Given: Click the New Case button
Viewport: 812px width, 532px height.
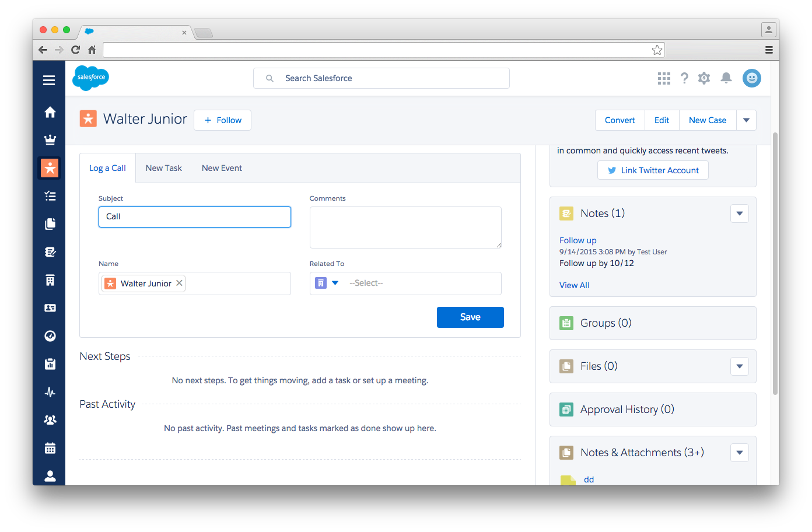Looking at the screenshot, I should (x=708, y=120).
